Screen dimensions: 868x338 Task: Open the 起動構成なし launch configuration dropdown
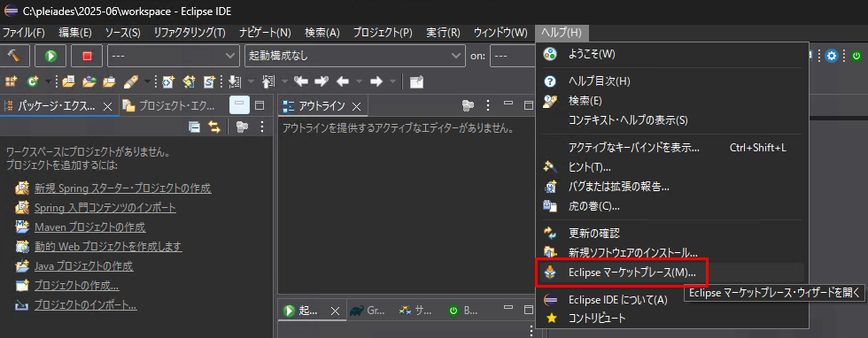[x=355, y=56]
